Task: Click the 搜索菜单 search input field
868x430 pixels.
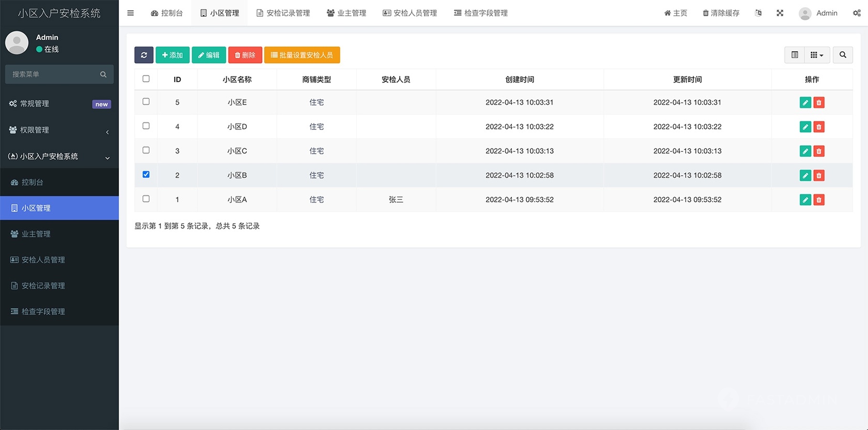Action: pyautogui.click(x=53, y=74)
